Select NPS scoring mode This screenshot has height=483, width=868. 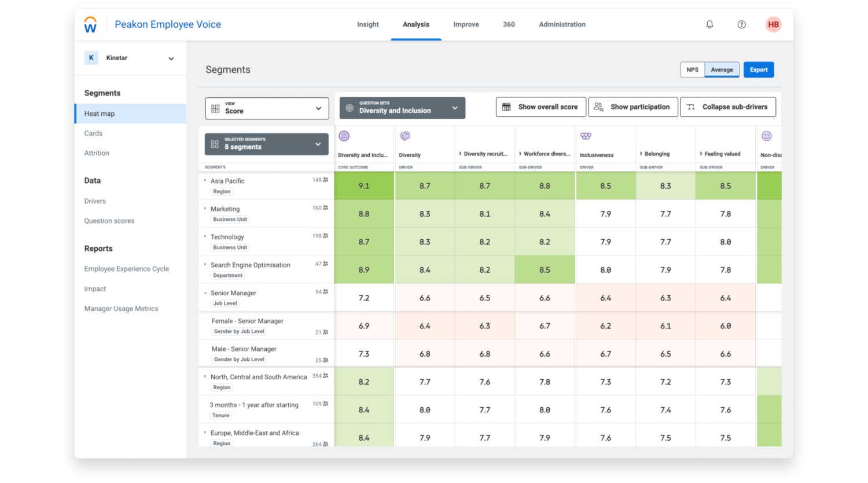click(693, 69)
